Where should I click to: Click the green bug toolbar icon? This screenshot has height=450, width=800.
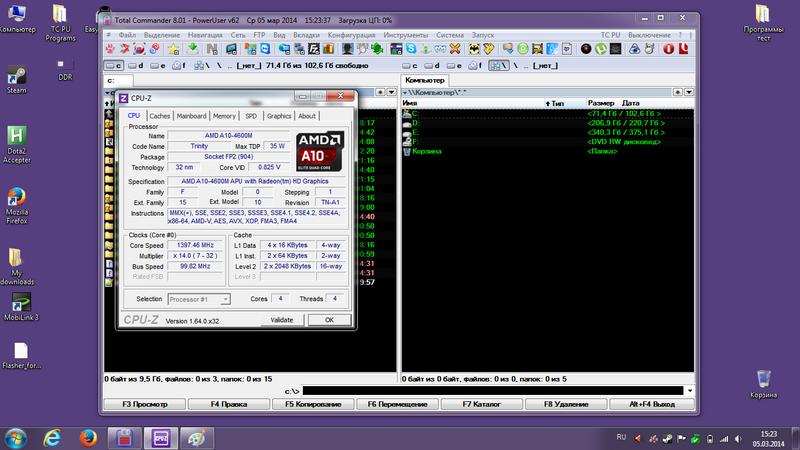point(377,49)
